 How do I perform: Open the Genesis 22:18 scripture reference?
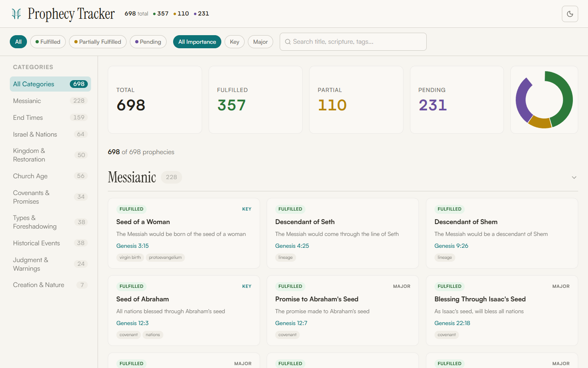tap(452, 323)
